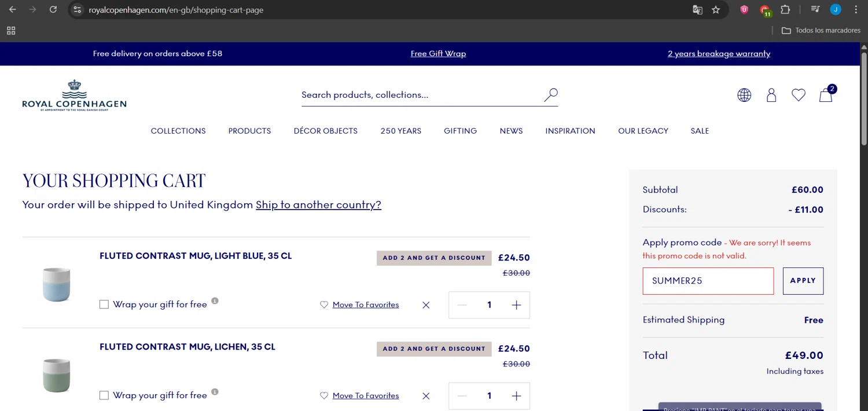Open the Our Legacy menu item
Image resolution: width=868 pixels, height=411 pixels.
click(x=643, y=131)
